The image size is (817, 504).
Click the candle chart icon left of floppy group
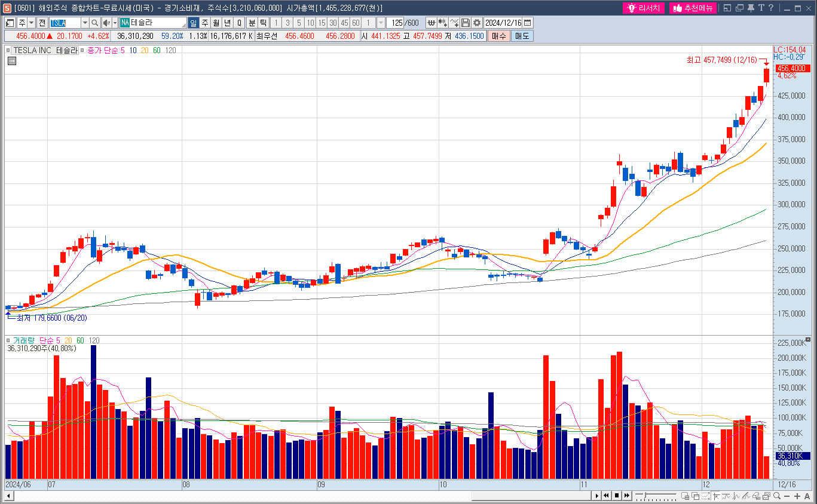coord(443,23)
